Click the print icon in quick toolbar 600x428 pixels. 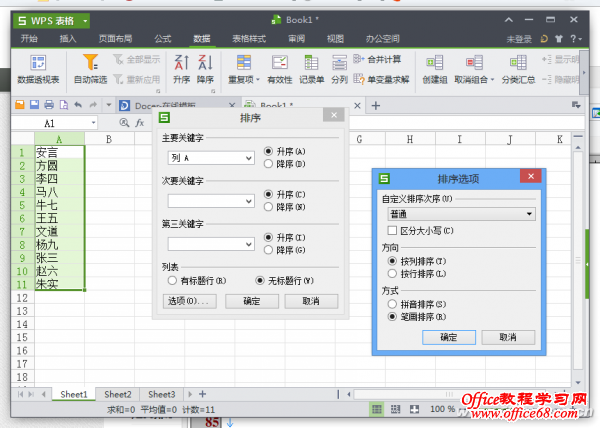49,104
